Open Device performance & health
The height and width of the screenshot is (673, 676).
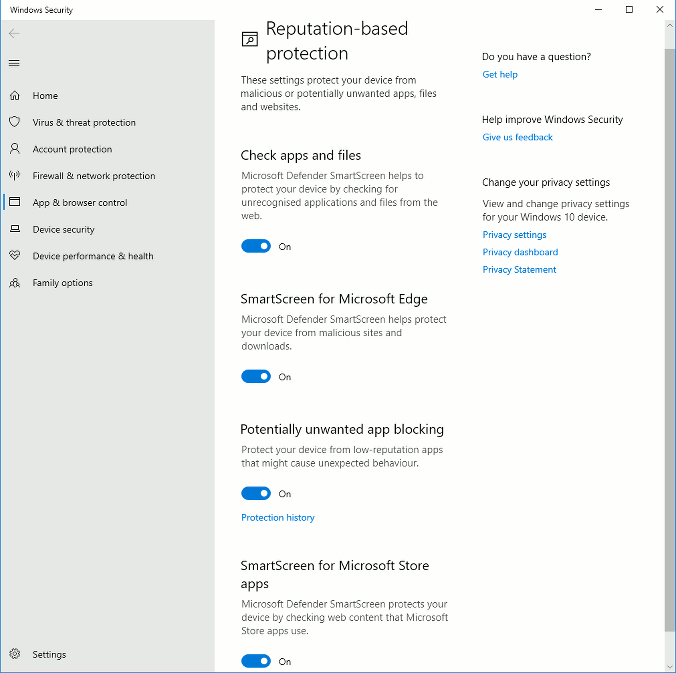(108, 256)
